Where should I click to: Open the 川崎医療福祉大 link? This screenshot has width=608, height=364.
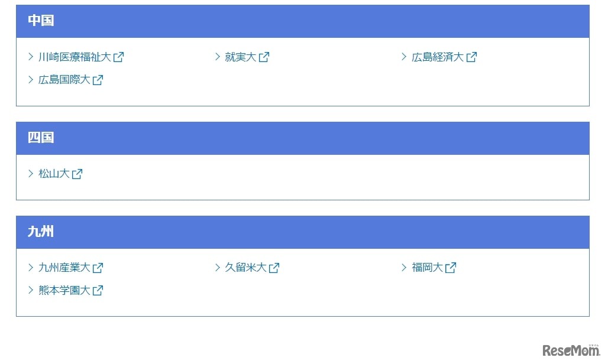[x=75, y=57]
